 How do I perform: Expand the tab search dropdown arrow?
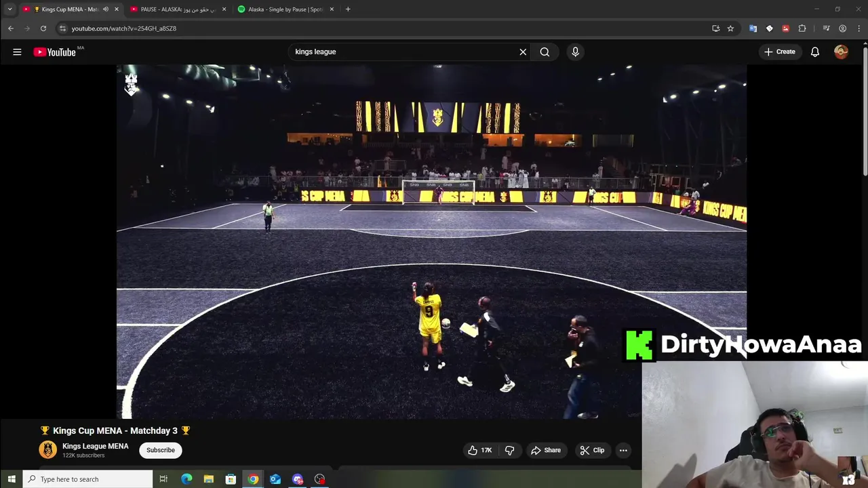[x=9, y=9]
